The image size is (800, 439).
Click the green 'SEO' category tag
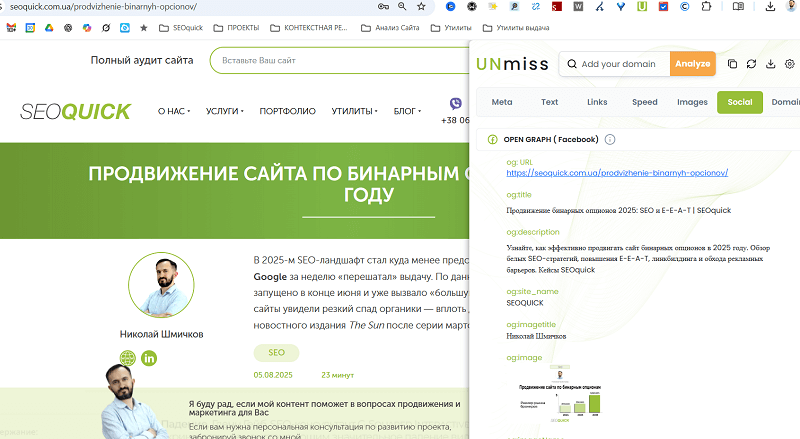tap(277, 353)
